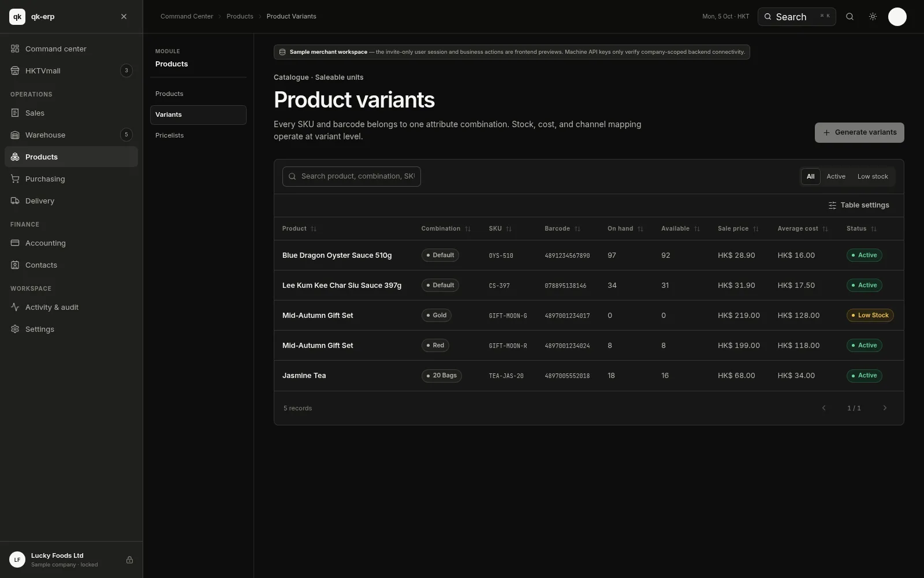Open the top bar Search box
Screen dimensions: 924x578
point(796,17)
